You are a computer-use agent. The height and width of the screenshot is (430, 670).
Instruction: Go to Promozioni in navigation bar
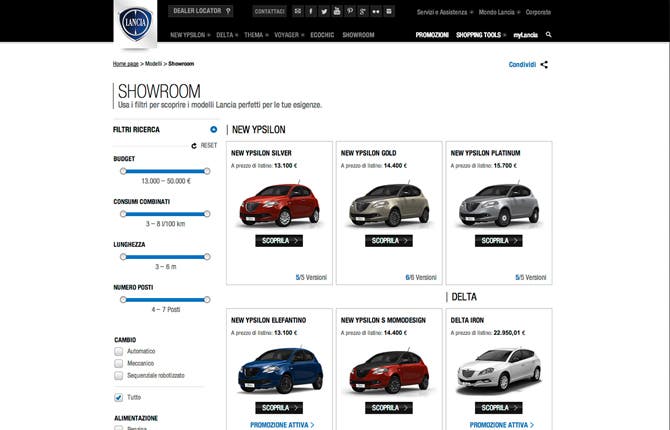(x=432, y=34)
